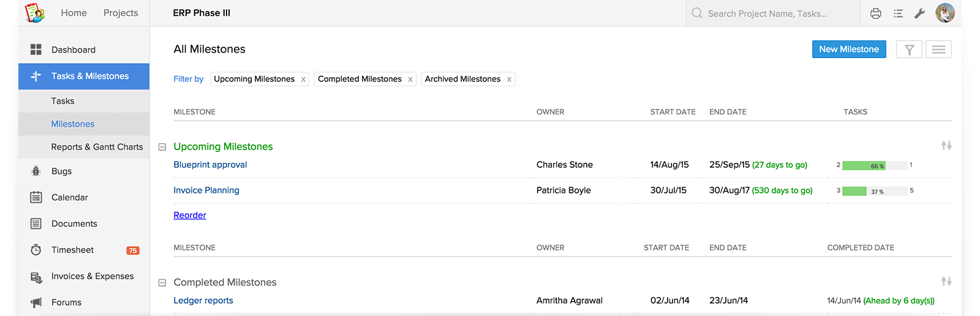Click the project search field
This screenshot has height=316, width=980.
click(x=778, y=13)
